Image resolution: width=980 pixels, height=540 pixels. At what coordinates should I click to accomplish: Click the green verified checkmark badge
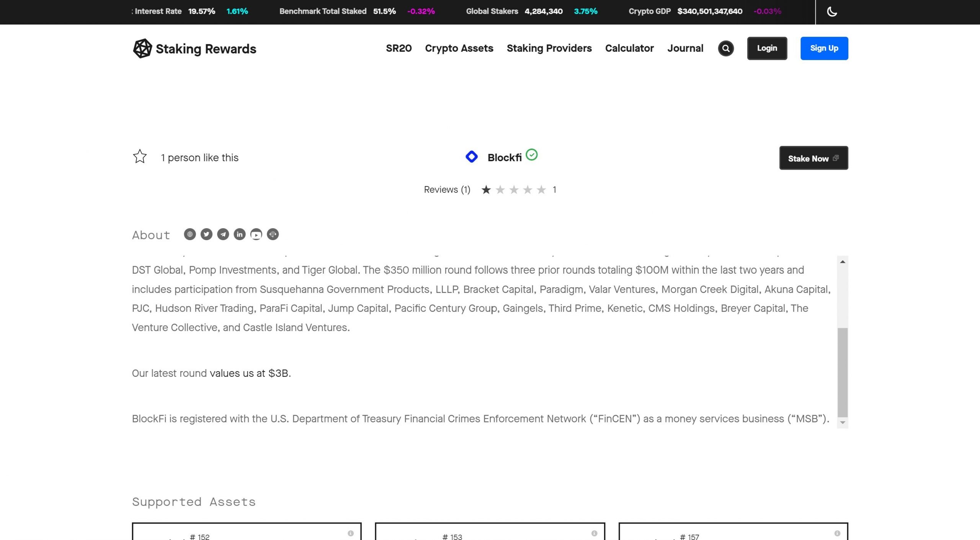[x=532, y=155]
